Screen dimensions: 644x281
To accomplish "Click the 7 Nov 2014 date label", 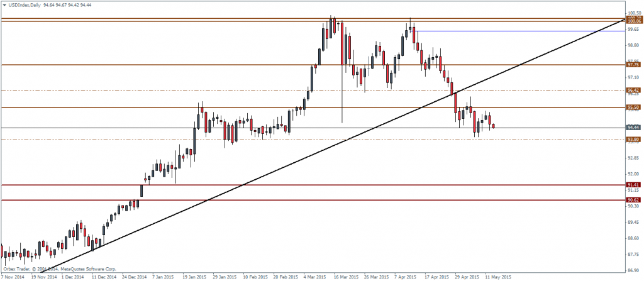I will 14,277.
